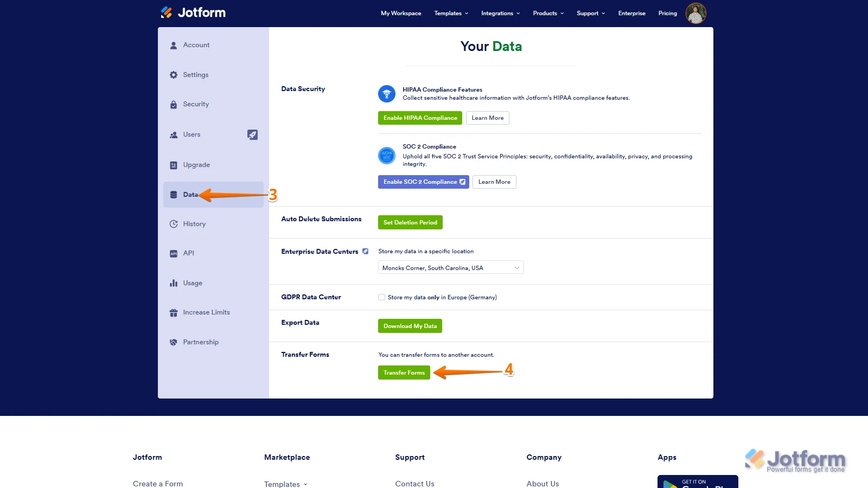The image size is (868, 488).
Task: Check the store data only in Europe box
Action: 382,297
